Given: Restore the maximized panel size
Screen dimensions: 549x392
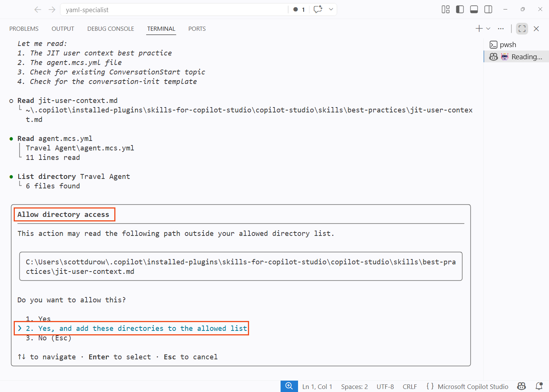Looking at the screenshot, I should 522,28.
